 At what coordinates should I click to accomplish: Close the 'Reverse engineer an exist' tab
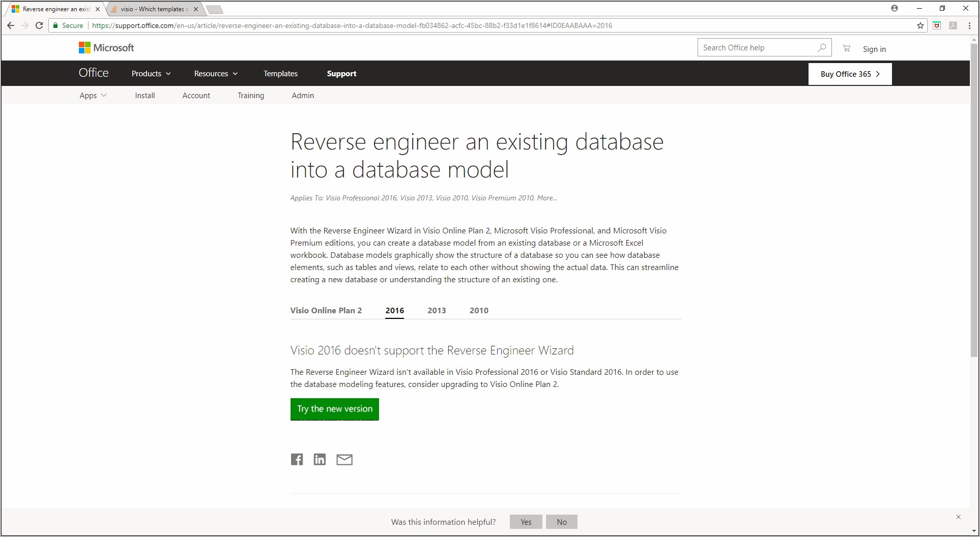coord(98,9)
